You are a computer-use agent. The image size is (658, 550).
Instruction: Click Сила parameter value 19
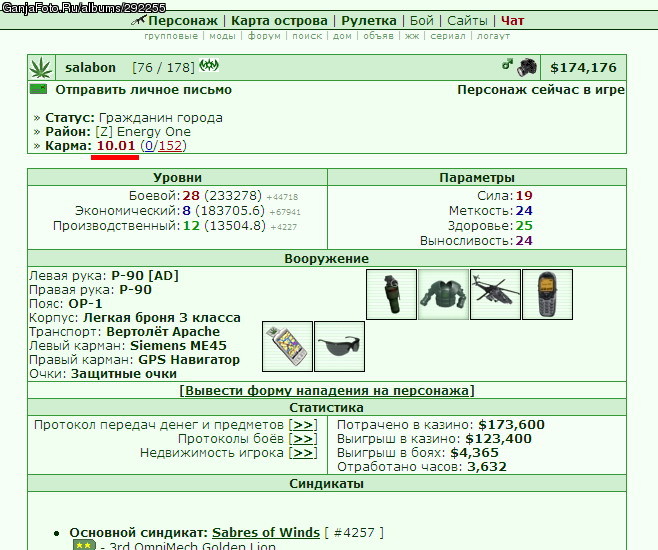(524, 195)
